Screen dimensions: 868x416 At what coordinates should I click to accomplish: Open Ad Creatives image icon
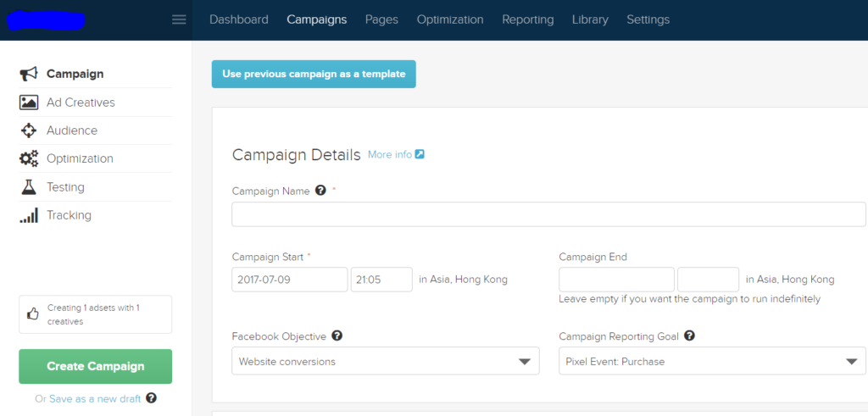[x=29, y=103]
